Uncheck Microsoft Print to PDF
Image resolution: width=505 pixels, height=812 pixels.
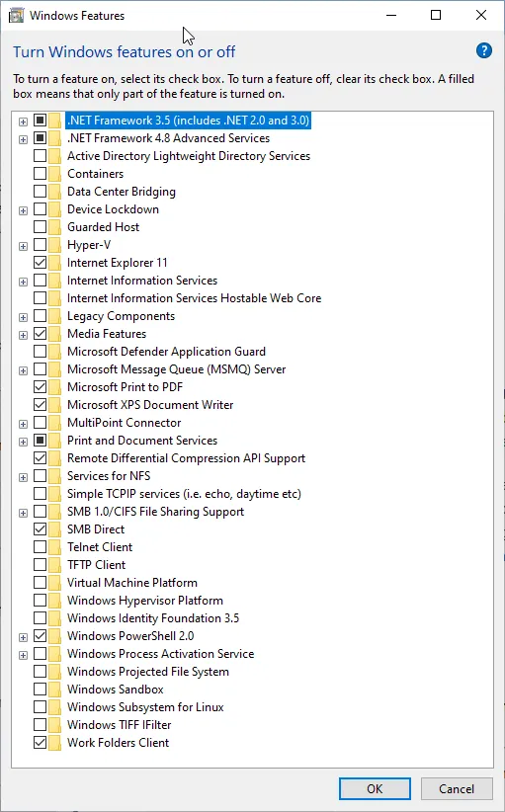pyautogui.click(x=40, y=386)
